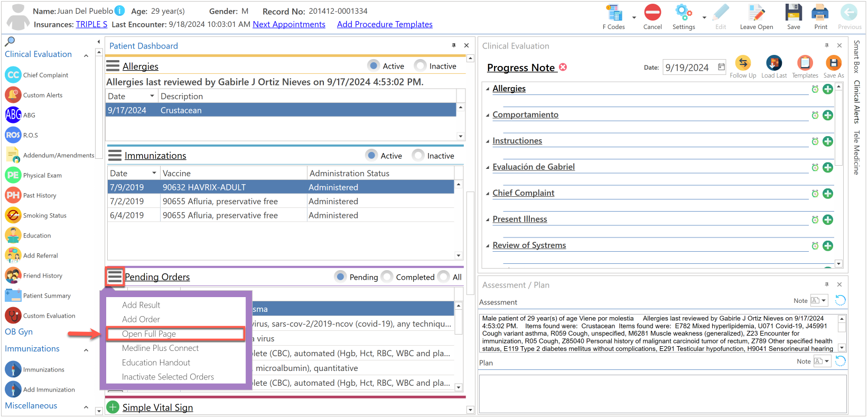Open the TRIPLE S insurance link
This screenshot has height=419, width=868.
tap(91, 24)
